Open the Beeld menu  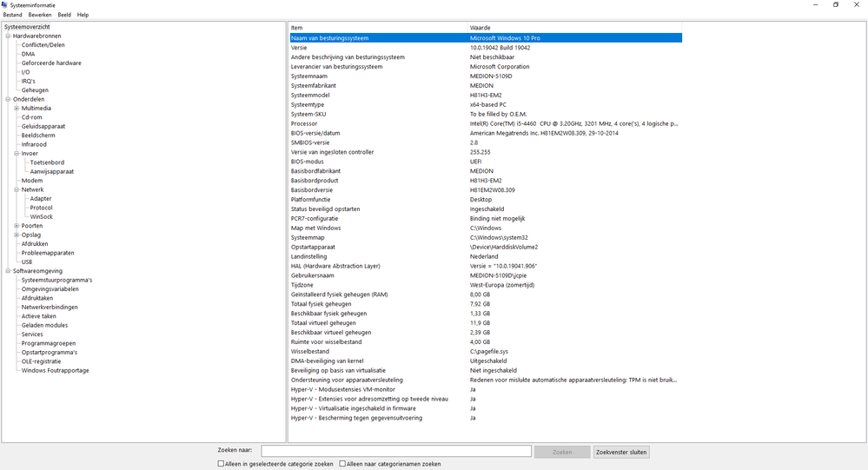click(x=64, y=15)
